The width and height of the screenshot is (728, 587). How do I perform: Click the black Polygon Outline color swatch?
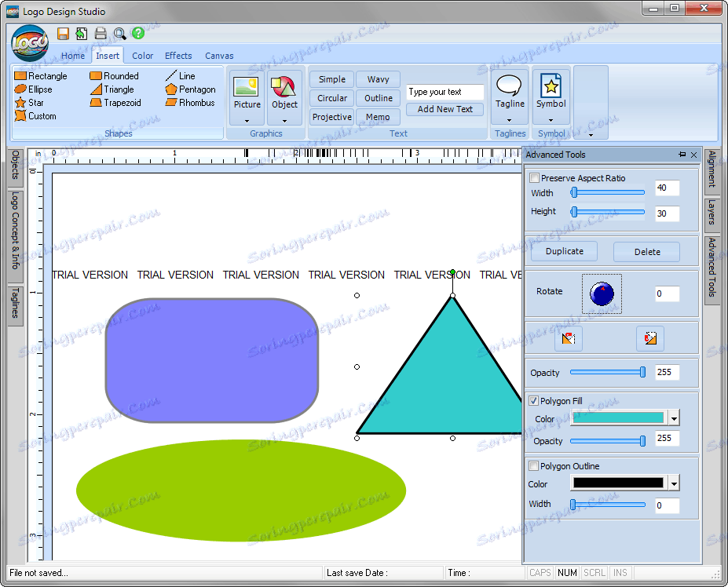pyautogui.click(x=618, y=483)
